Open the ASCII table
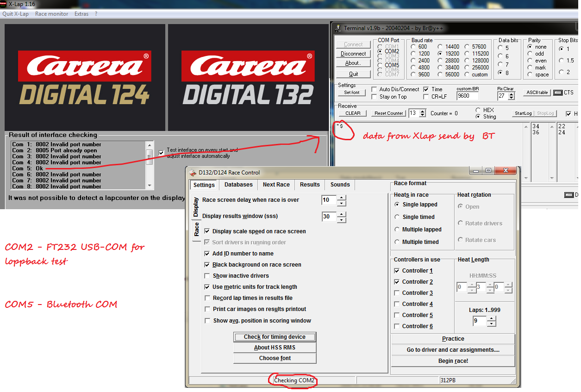 pos(537,93)
